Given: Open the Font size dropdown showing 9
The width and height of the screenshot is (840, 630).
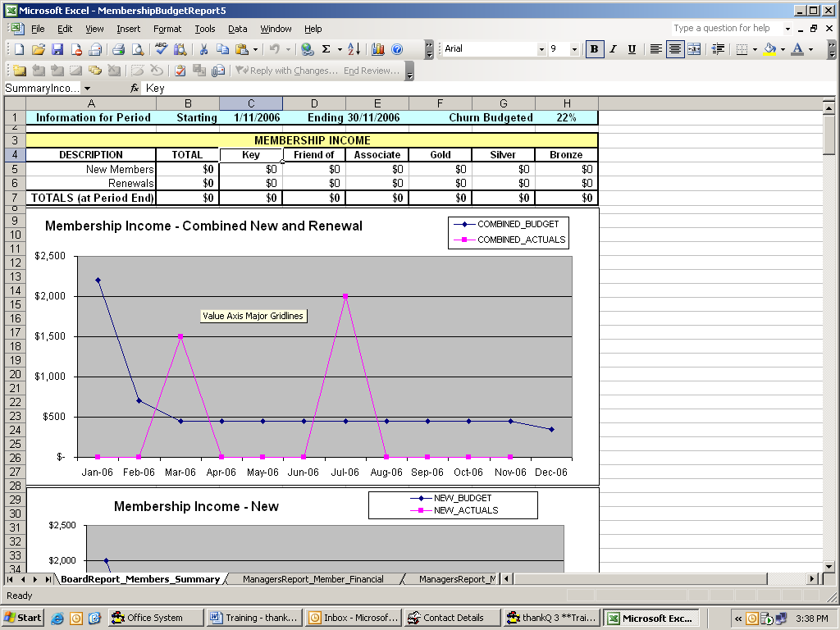Looking at the screenshot, I should (574, 49).
